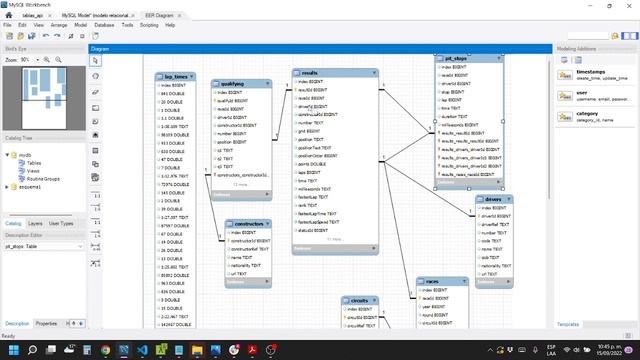Collapse the circuits table box

click(374, 300)
